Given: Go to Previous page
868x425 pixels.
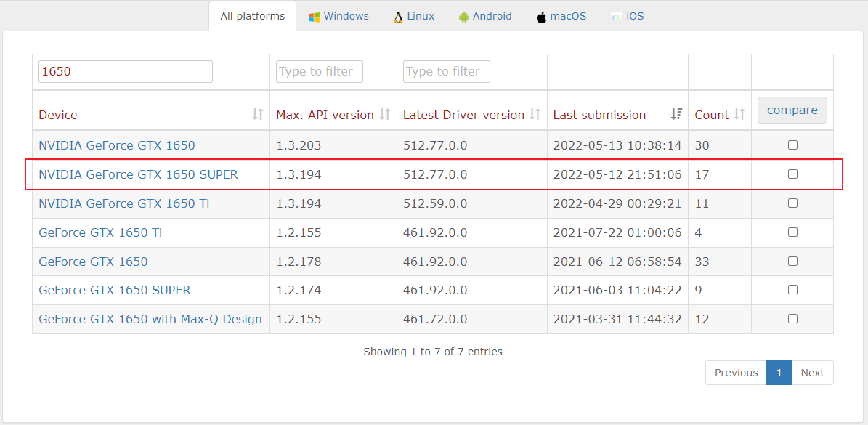Looking at the screenshot, I should point(737,373).
